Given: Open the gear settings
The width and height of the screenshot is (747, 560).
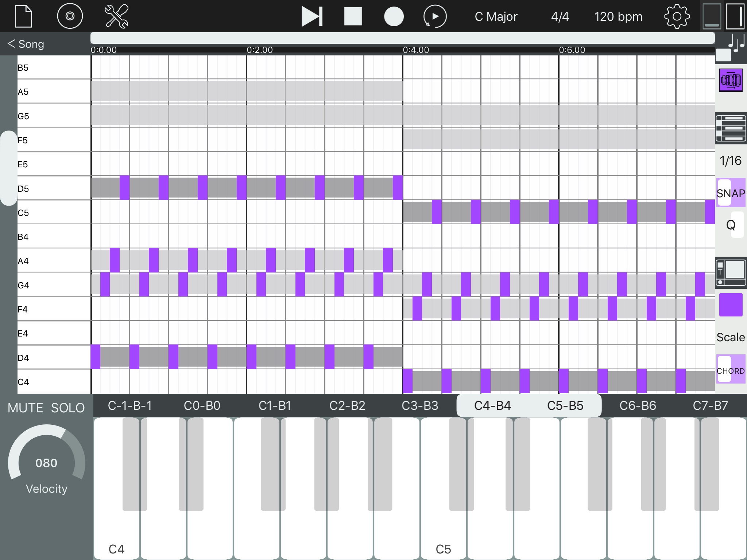Looking at the screenshot, I should click(677, 16).
